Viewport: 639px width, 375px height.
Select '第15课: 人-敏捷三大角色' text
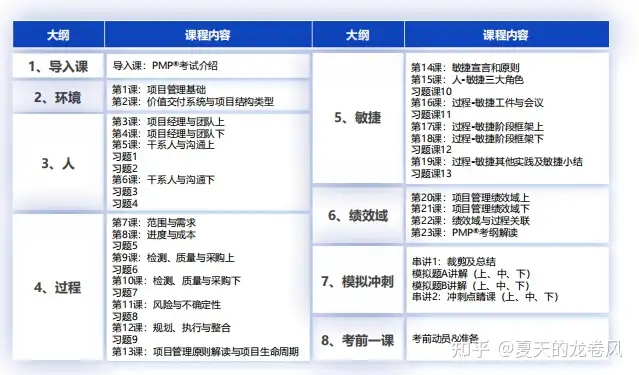point(467,79)
